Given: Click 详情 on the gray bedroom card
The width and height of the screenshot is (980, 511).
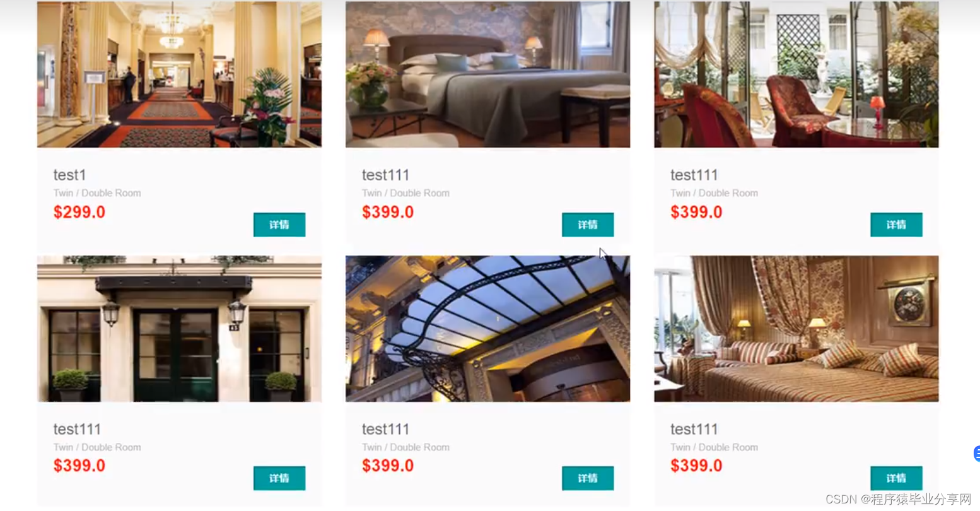Looking at the screenshot, I should click(x=588, y=225).
